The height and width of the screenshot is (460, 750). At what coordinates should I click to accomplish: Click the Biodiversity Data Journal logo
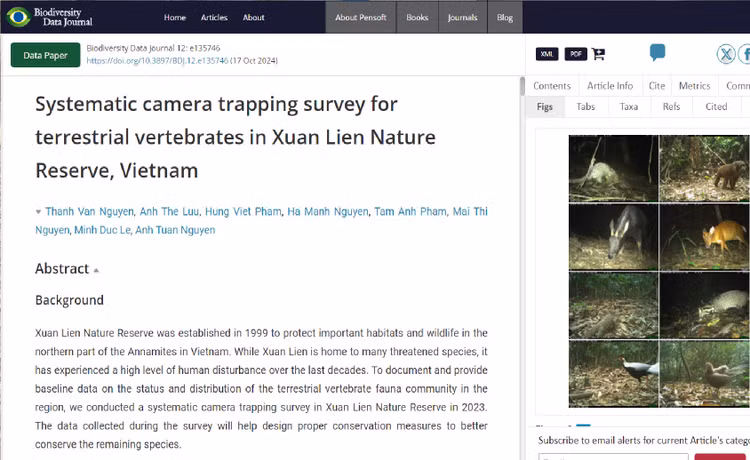50,17
